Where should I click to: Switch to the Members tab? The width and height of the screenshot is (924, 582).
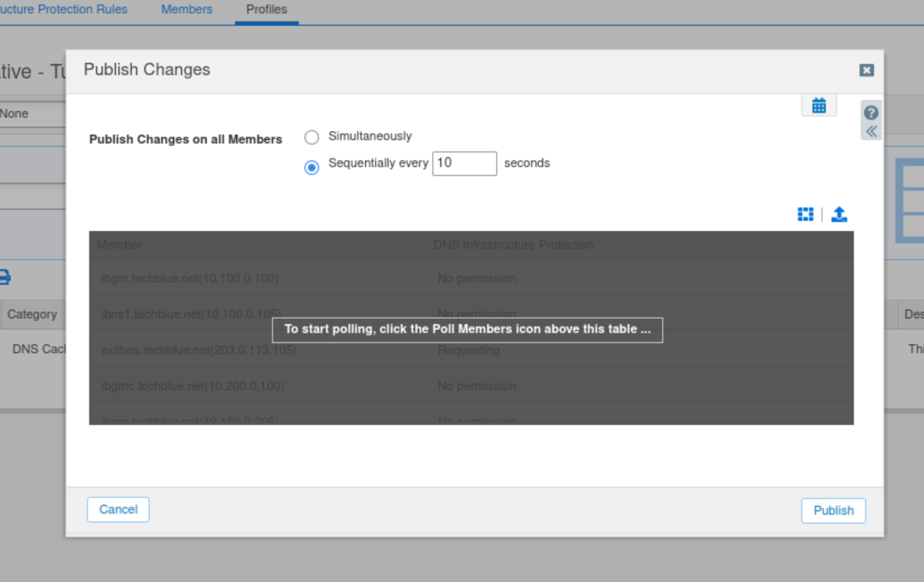[187, 10]
